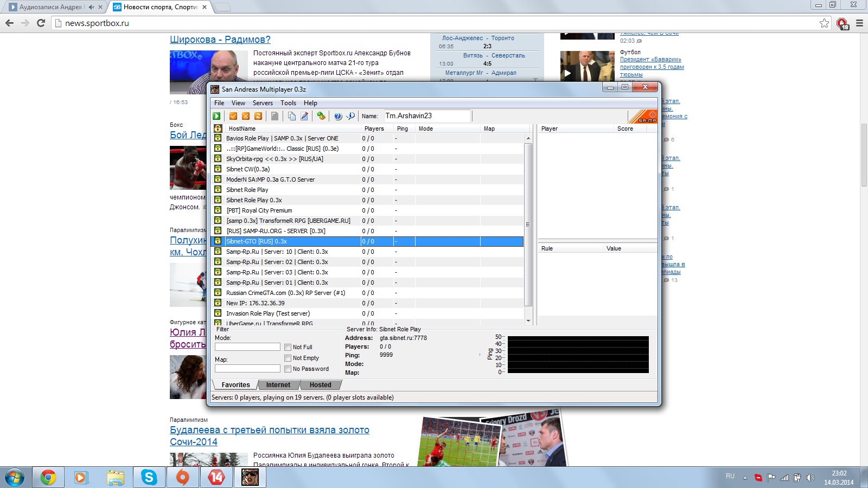Enable the Not Full filter checkbox
The image size is (868, 488).
point(288,347)
